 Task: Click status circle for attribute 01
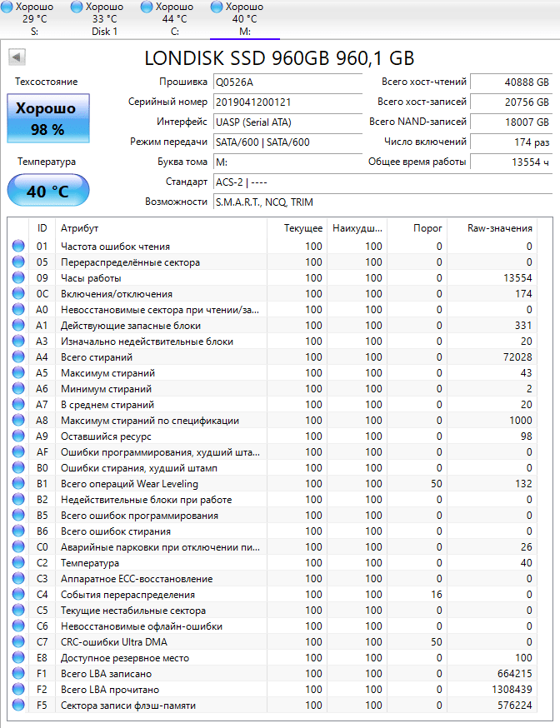pos(18,246)
